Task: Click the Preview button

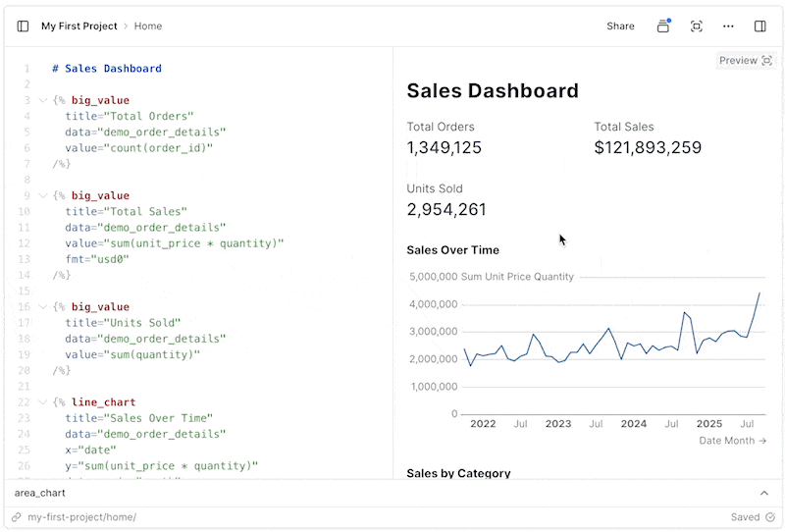Action: click(745, 61)
